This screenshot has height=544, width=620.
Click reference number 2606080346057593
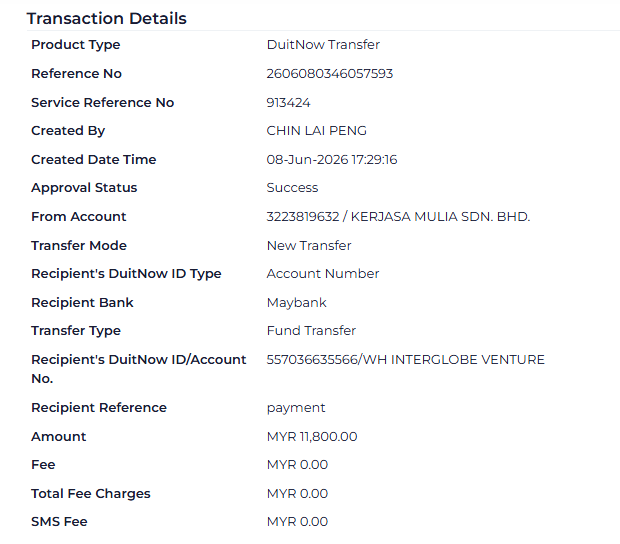[x=330, y=74]
